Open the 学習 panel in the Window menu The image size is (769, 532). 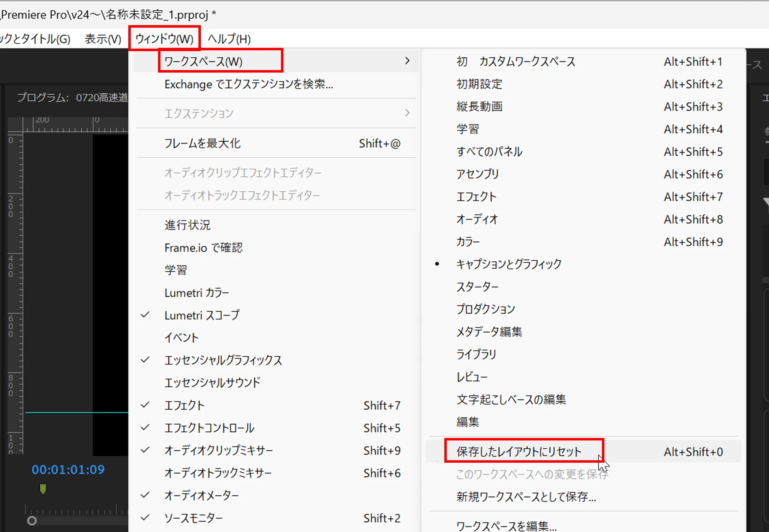[x=276, y=270]
